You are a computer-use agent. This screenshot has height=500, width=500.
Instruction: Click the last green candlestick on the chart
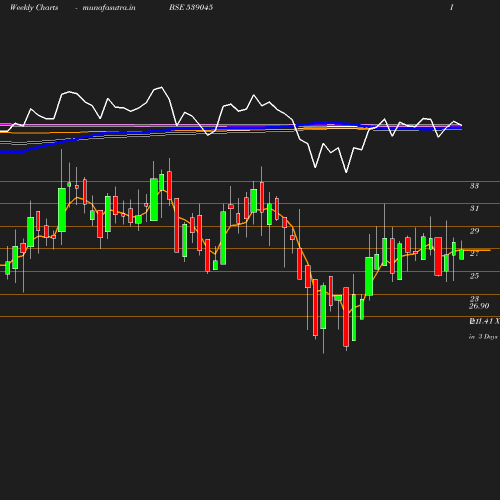pos(462,254)
